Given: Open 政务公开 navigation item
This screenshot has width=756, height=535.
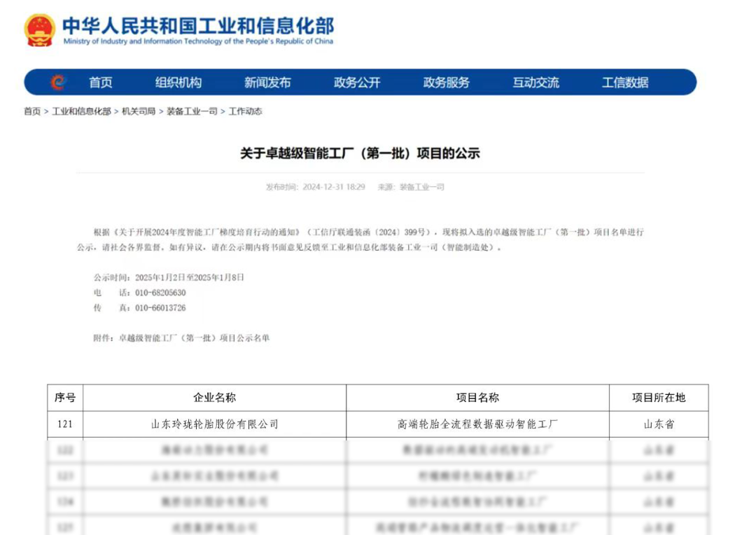Looking at the screenshot, I should pos(357,83).
